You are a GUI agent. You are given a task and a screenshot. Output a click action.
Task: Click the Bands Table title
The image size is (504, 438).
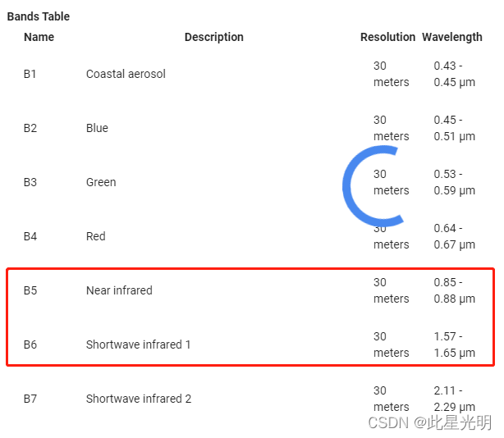pyautogui.click(x=39, y=16)
